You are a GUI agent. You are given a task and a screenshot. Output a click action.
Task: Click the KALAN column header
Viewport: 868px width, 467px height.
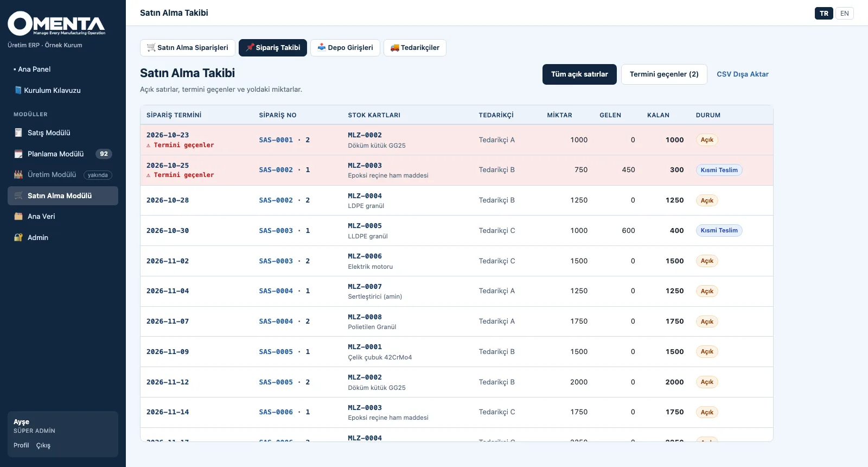658,115
